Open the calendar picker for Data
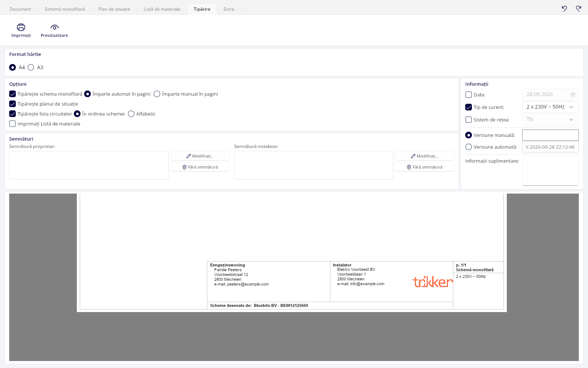The width and height of the screenshot is (588, 368). [x=573, y=95]
